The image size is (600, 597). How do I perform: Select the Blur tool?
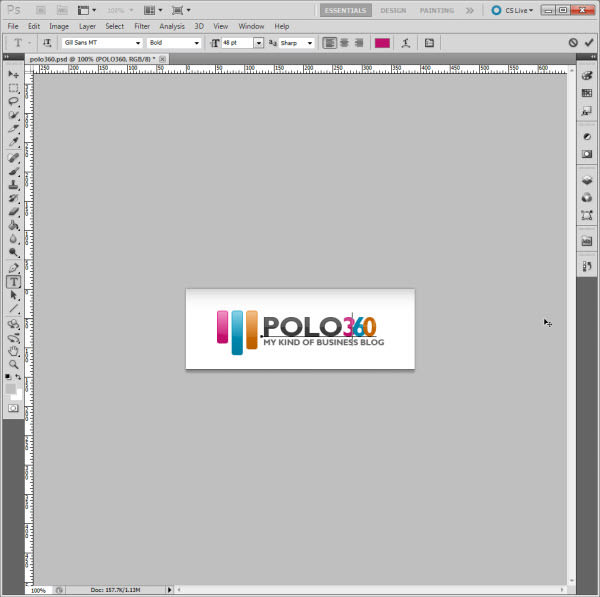coord(13,238)
